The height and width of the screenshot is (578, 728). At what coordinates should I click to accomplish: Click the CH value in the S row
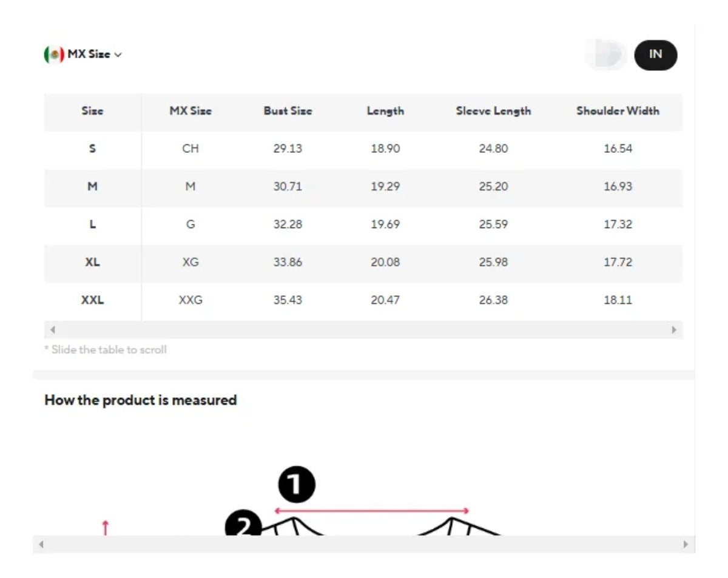(x=190, y=149)
